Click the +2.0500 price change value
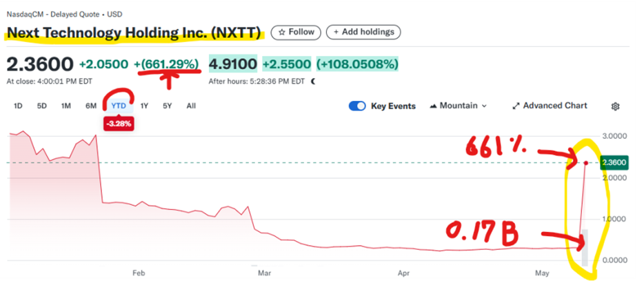The width and height of the screenshot is (644, 290). point(103,65)
